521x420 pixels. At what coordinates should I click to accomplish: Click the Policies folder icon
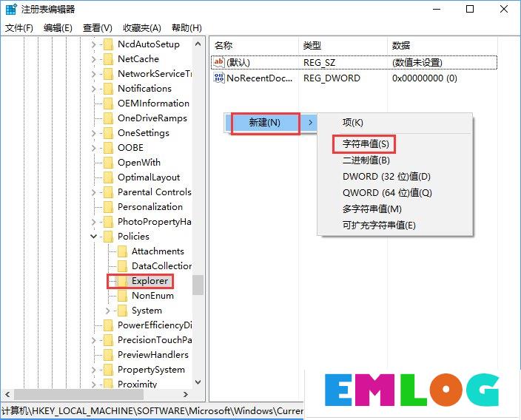tap(108, 237)
